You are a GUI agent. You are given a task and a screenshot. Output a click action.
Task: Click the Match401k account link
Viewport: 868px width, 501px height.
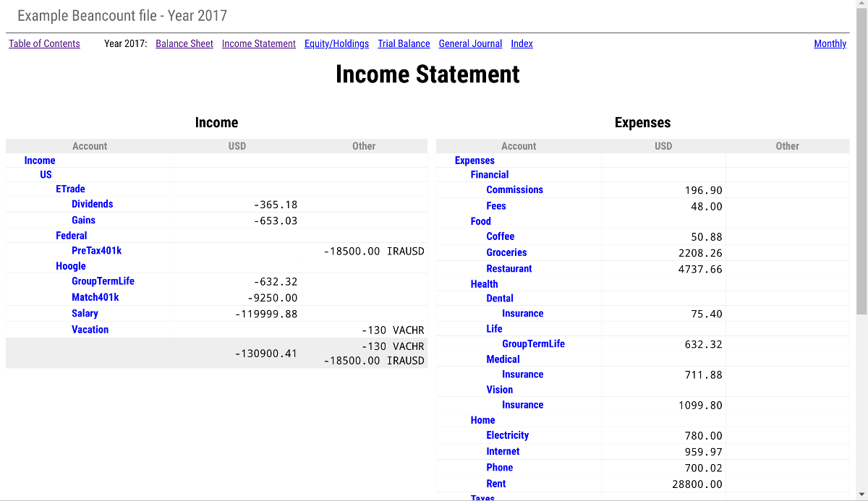pos(95,297)
